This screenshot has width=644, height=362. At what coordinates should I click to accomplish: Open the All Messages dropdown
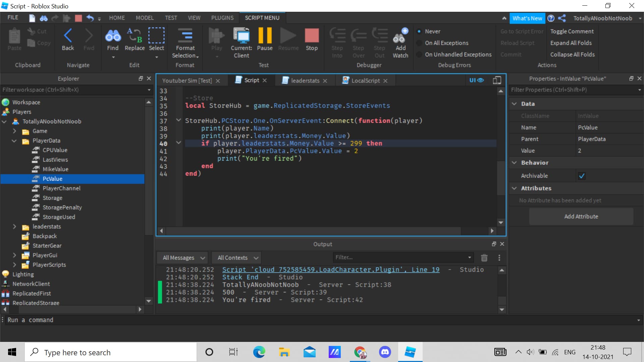pos(183,258)
